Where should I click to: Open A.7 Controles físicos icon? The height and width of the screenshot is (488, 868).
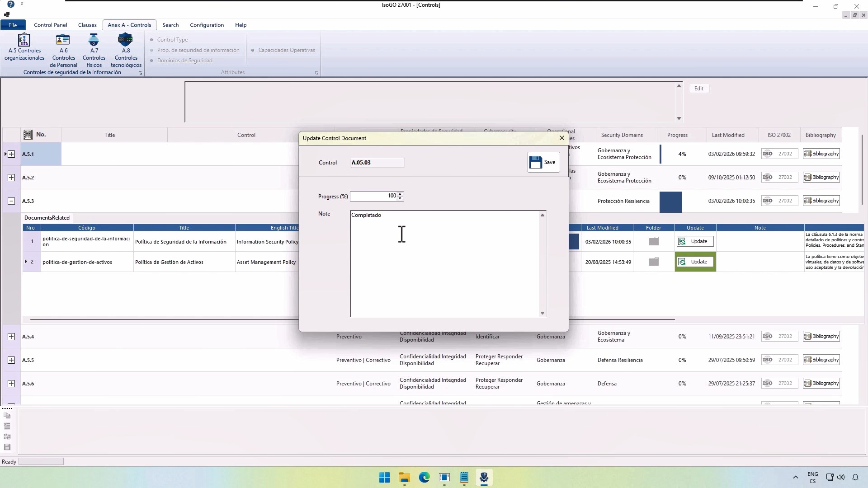[x=94, y=50]
